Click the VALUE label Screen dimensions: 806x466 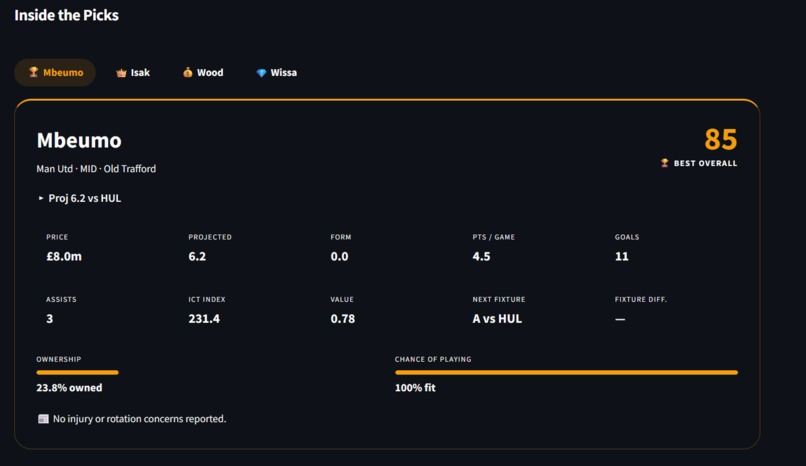pyautogui.click(x=342, y=299)
